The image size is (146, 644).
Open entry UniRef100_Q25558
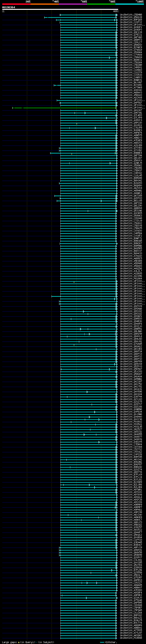point(131,572)
